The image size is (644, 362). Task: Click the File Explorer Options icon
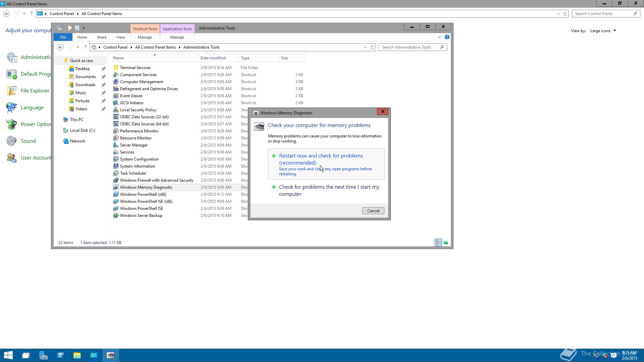(x=11, y=90)
